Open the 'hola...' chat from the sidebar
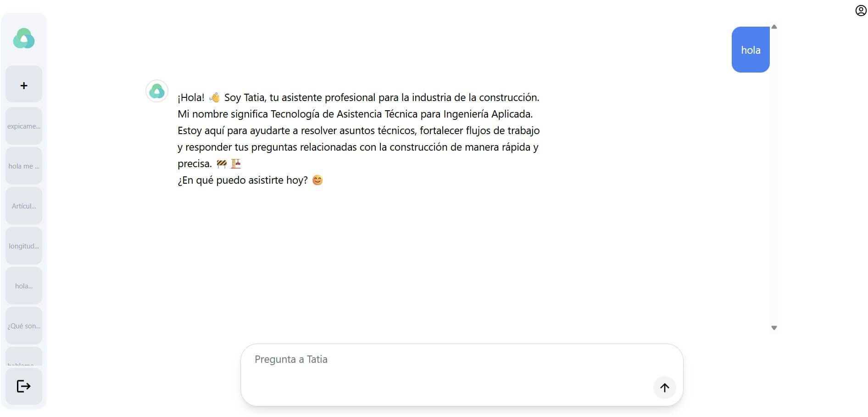This screenshot has height=417, width=868. [x=23, y=285]
